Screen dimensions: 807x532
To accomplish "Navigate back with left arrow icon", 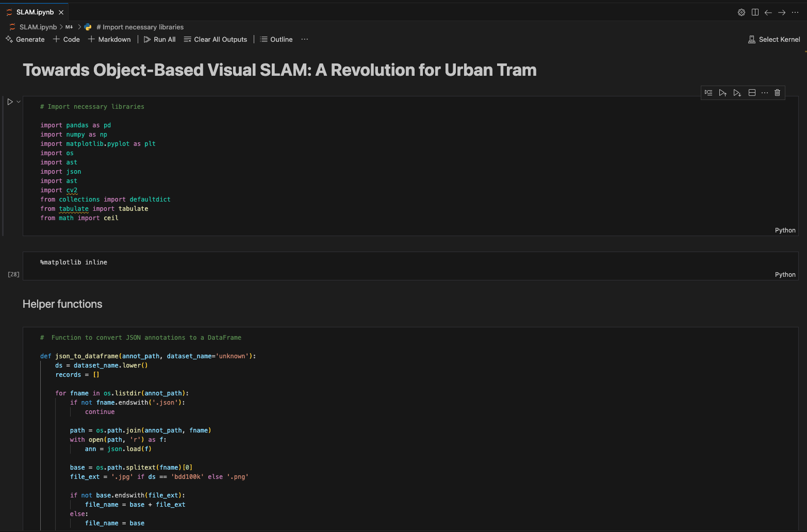I will click(768, 12).
